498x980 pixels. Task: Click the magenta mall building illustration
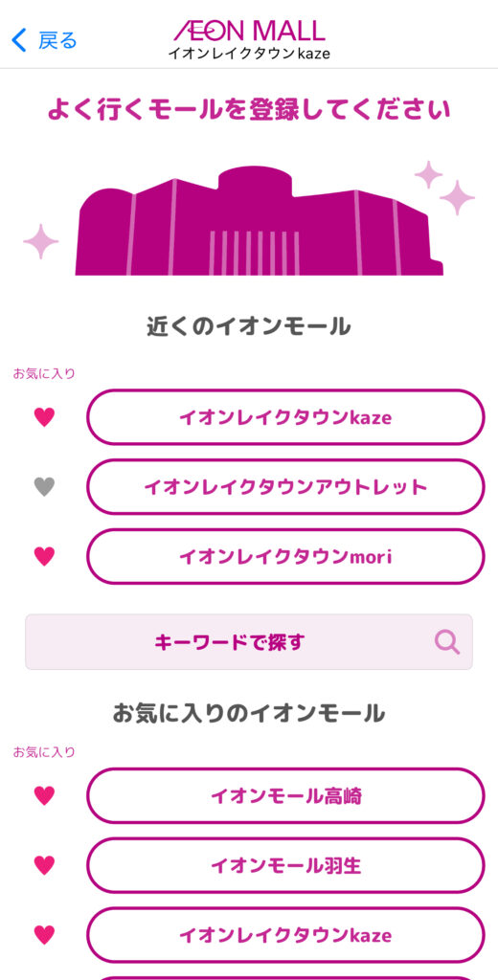(x=259, y=221)
